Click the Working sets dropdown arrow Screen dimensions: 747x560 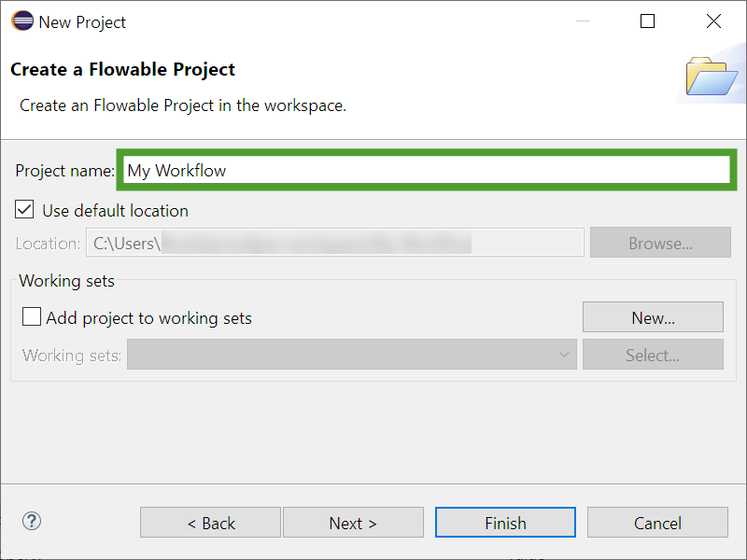pyautogui.click(x=564, y=355)
